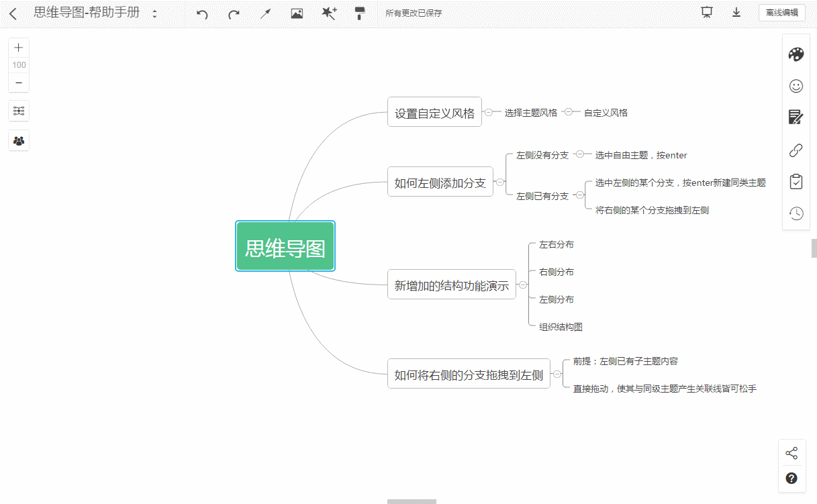
Task: Open help with the question mark icon
Action: [792, 478]
